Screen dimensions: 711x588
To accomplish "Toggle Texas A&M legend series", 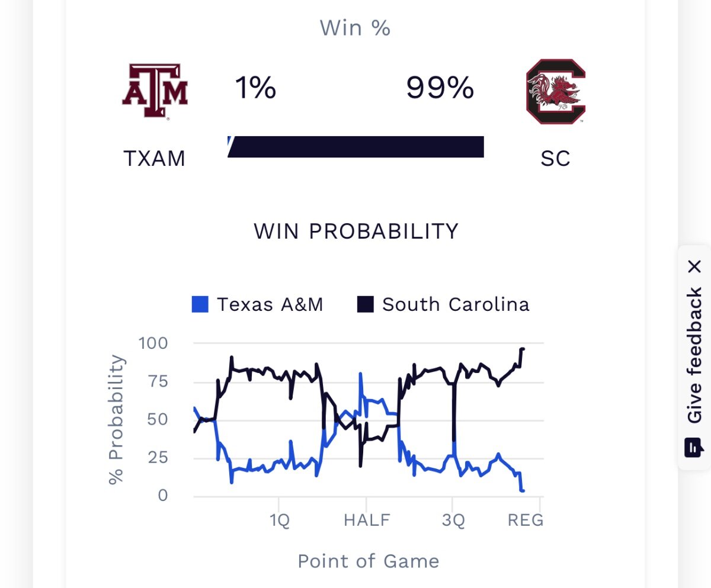I will point(257,304).
